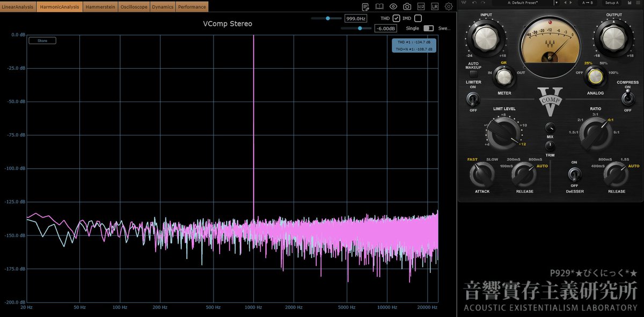
Task: Undo using the plugin toolbar arrow
Action: click(x=474, y=3)
